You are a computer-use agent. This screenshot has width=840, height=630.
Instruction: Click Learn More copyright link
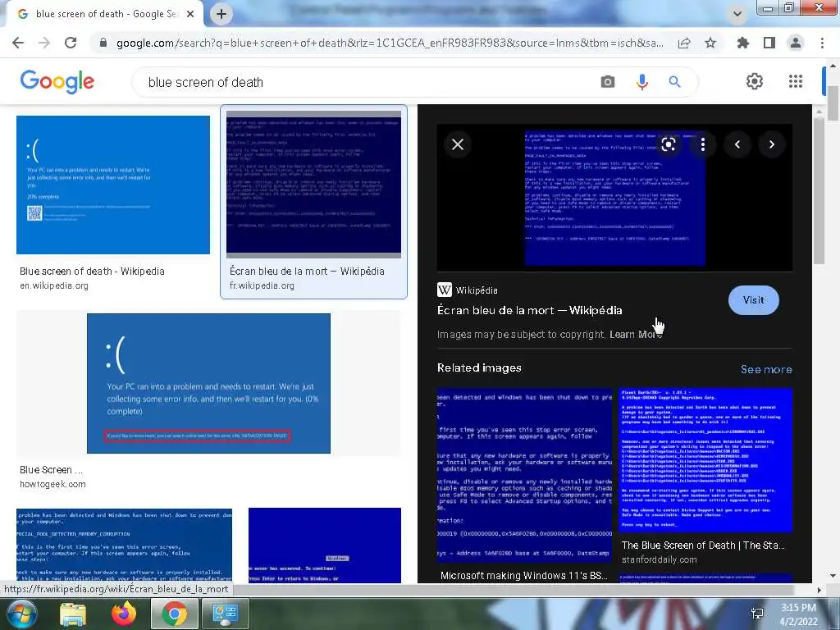click(636, 335)
